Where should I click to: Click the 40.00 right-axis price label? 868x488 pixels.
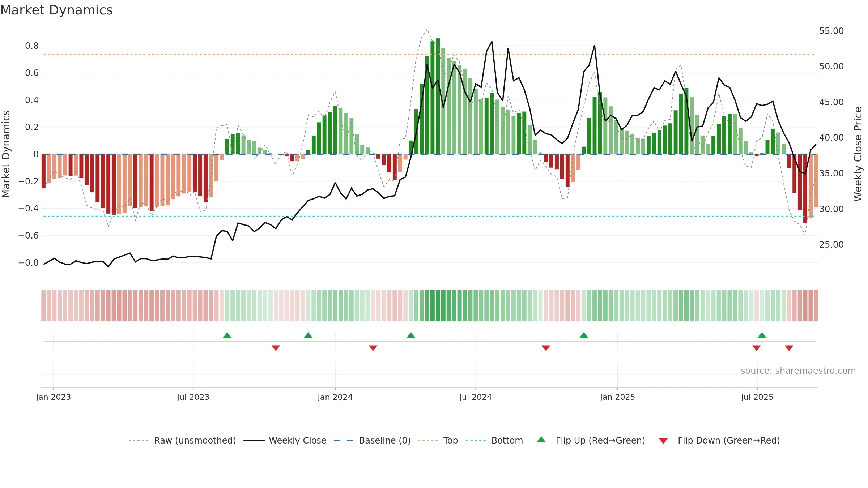click(x=831, y=138)
